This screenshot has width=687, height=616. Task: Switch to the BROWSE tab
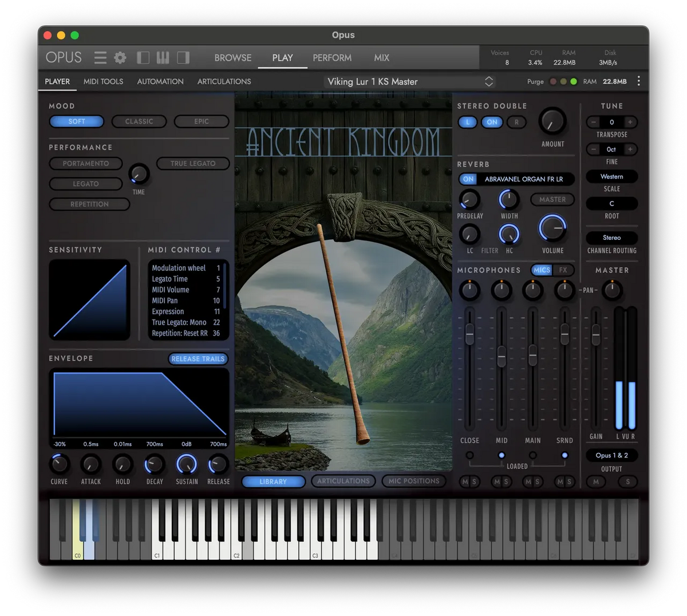coord(233,58)
